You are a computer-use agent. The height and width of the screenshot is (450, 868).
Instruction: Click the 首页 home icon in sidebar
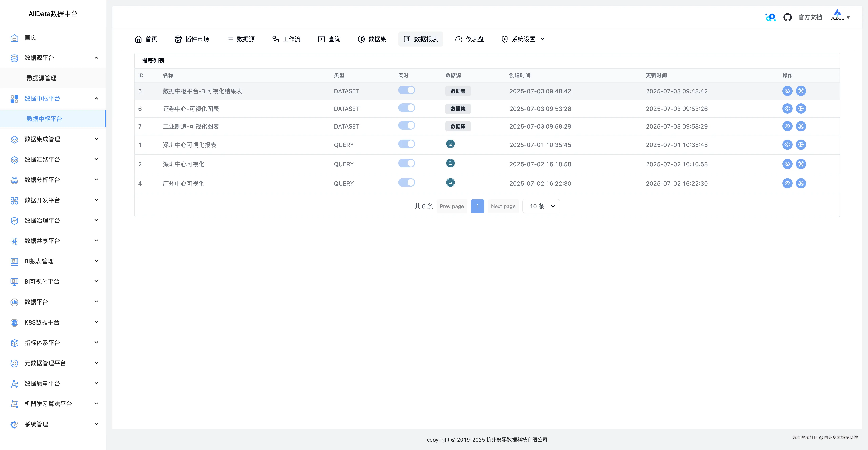[14, 38]
